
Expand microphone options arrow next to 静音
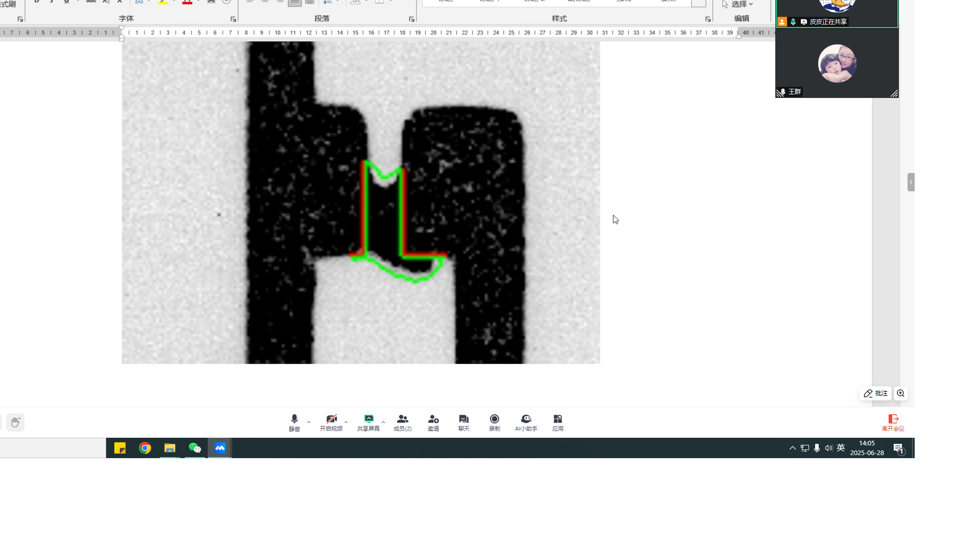309,422
